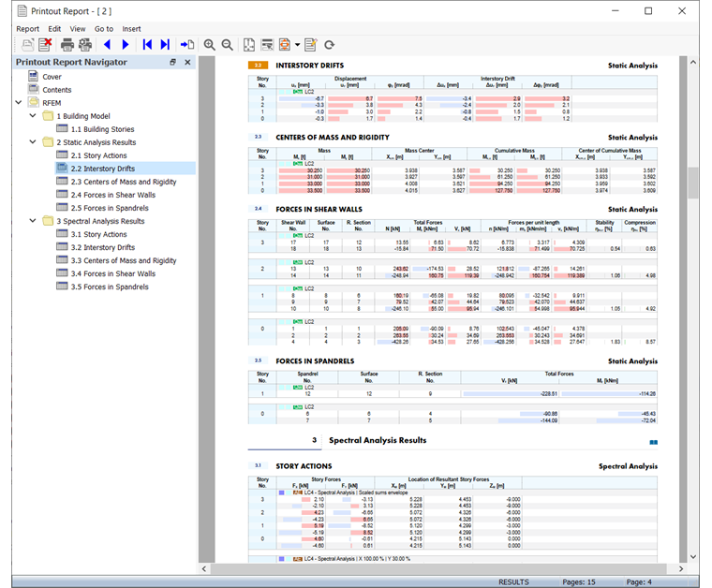712x588 pixels.
Task: Collapse the RFEM tree node
Action: (20, 103)
